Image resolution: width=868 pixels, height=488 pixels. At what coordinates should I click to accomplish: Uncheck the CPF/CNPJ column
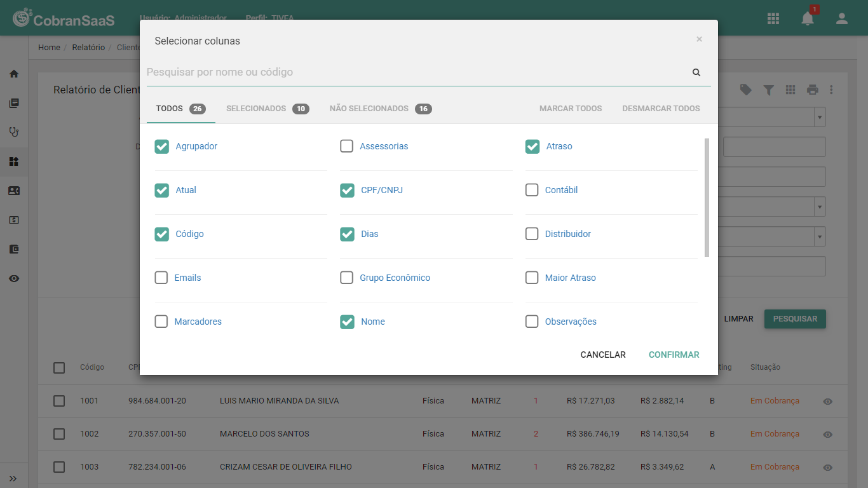coord(347,191)
